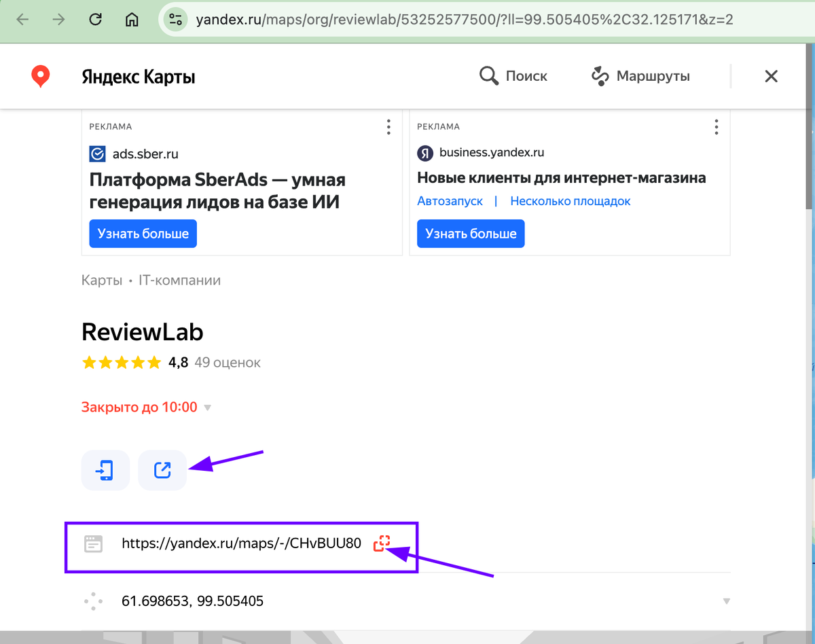Viewport: 815px width, 644px height.
Task: Click Узнать больше in SberAds ad
Action: tap(143, 234)
